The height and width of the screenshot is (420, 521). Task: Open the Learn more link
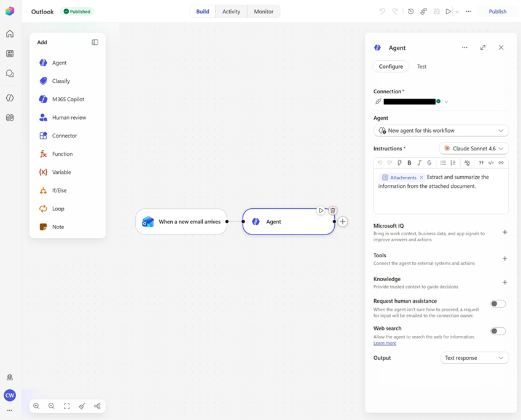(x=385, y=343)
